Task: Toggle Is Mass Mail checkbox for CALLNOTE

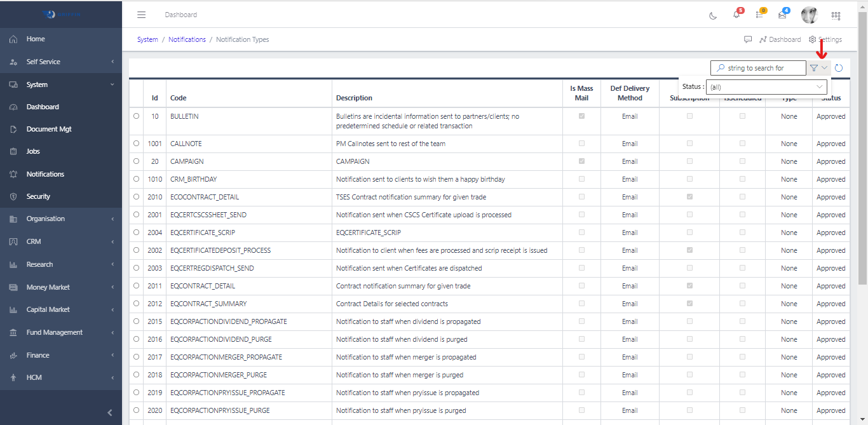Action: (x=581, y=144)
